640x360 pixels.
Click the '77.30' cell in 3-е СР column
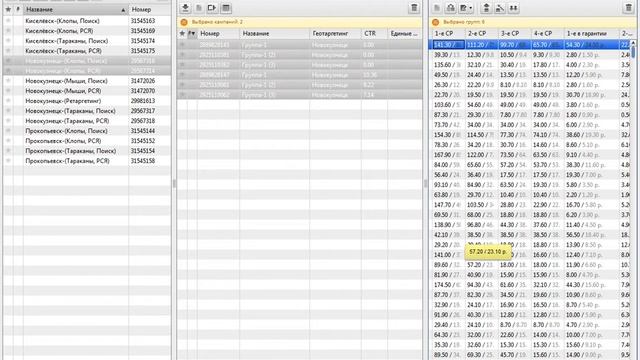click(x=515, y=135)
